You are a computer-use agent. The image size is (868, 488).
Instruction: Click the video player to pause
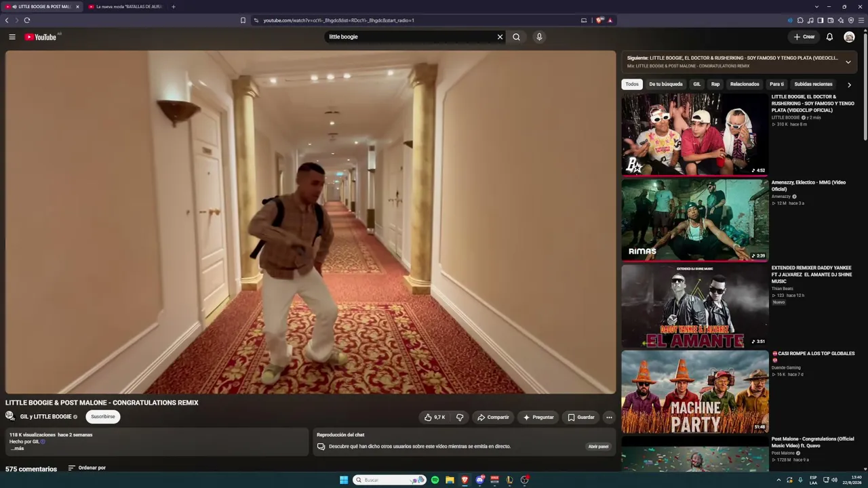(x=311, y=222)
